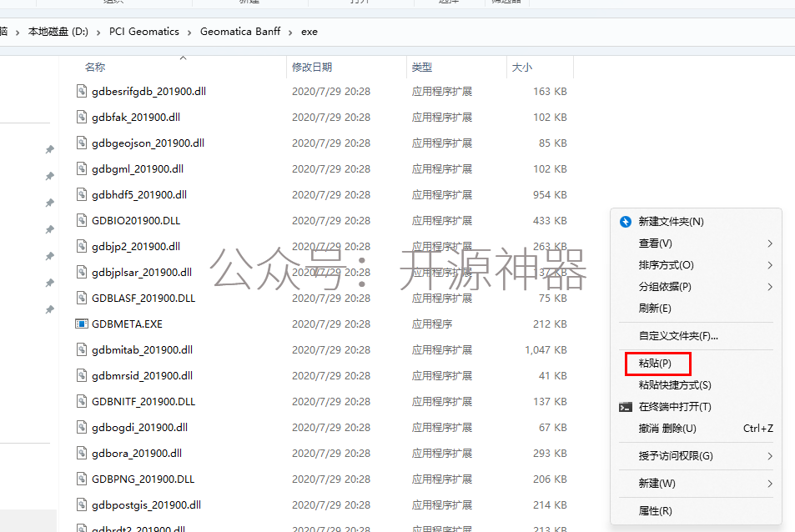The width and height of the screenshot is (795, 532).
Task: Select file name GDBPNG_201900.DLL
Action: [x=143, y=479]
